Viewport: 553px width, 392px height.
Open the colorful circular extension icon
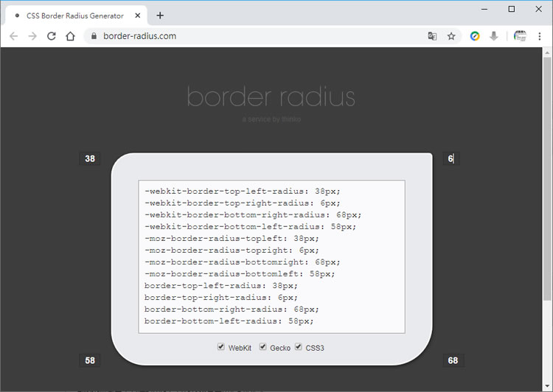475,36
